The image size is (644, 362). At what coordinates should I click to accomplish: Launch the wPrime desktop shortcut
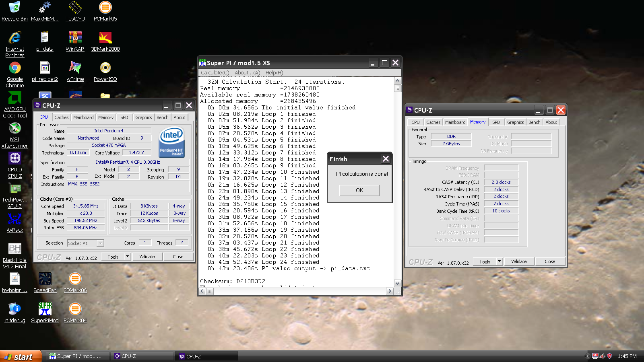75,72
